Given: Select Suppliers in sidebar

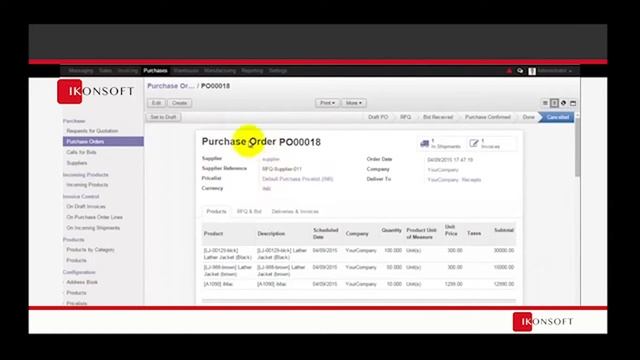Looking at the screenshot, I should coord(77,163).
